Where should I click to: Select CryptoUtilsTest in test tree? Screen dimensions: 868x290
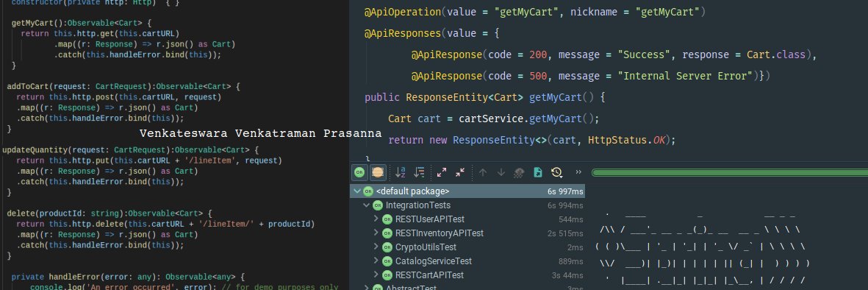point(426,247)
